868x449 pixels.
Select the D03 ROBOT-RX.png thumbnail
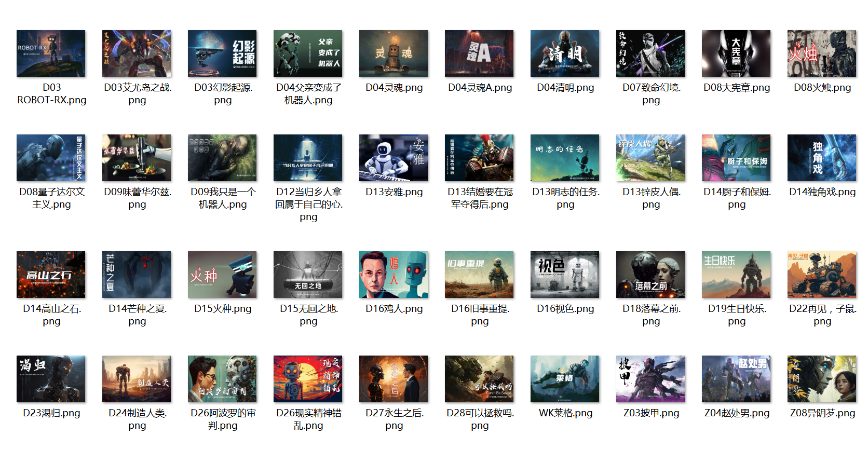coord(51,53)
